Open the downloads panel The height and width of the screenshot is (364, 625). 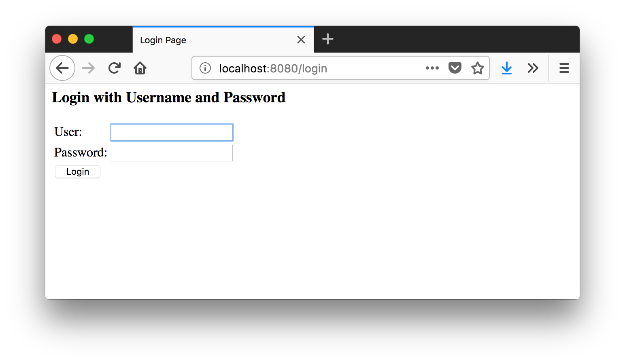[x=506, y=68]
